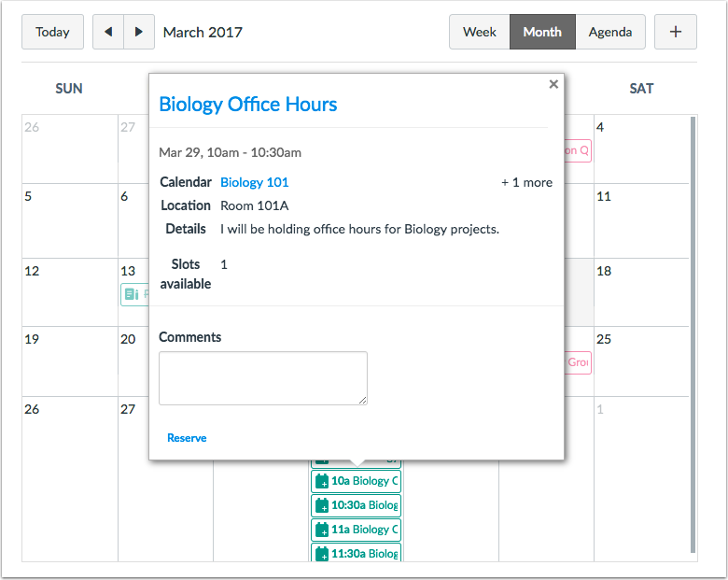Select March 25 day cell
This screenshot has height=580, width=728.
tap(641, 361)
